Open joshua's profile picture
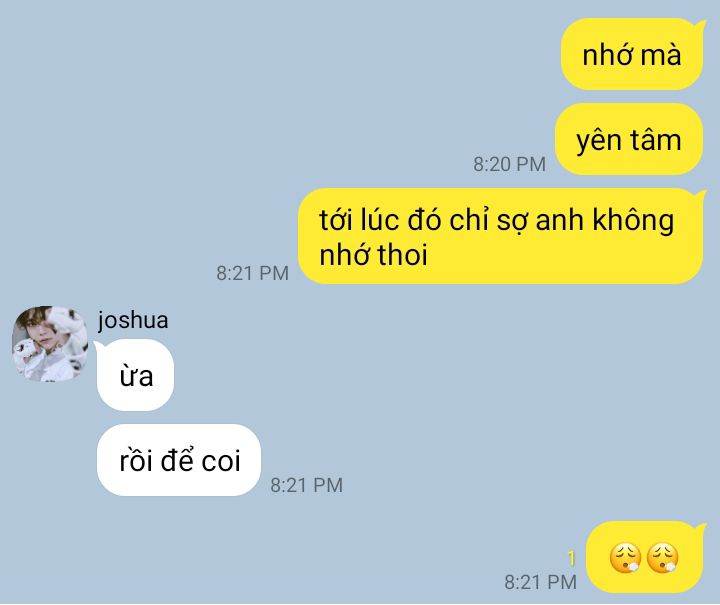This screenshot has height=605, width=720. [x=50, y=344]
